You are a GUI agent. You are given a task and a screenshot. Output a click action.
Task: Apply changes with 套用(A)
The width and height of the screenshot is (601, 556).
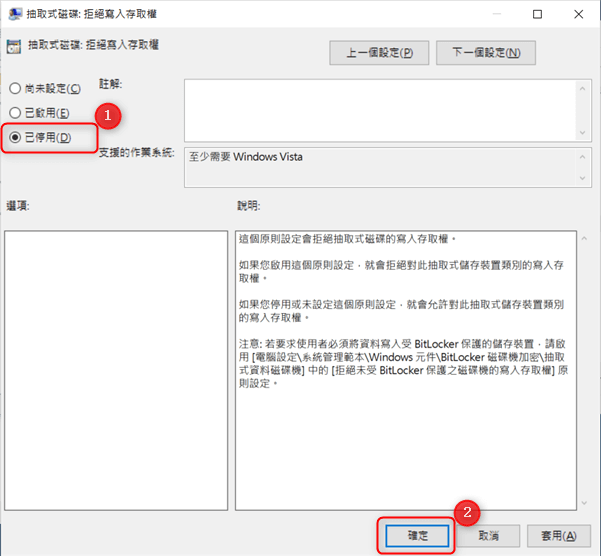click(558, 535)
